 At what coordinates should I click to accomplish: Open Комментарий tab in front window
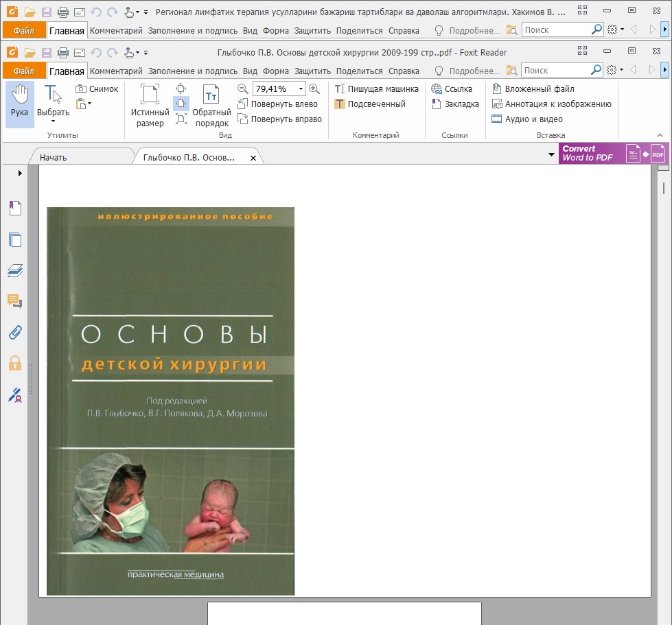116,71
